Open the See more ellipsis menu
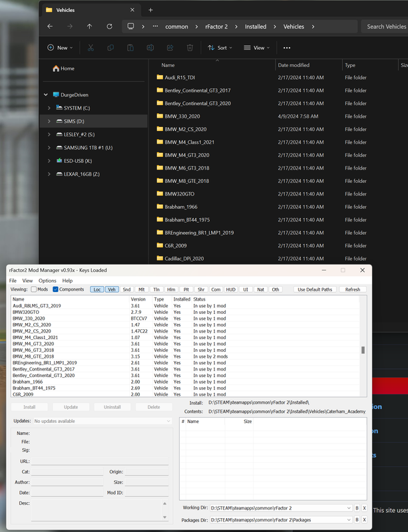Viewport: 408px width, 532px height. [287, 48]
